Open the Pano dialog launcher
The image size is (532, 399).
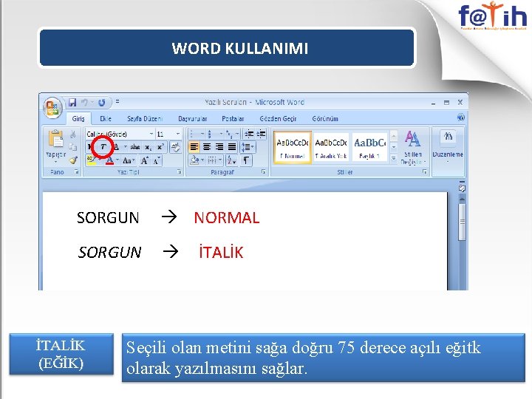(77, 172)
